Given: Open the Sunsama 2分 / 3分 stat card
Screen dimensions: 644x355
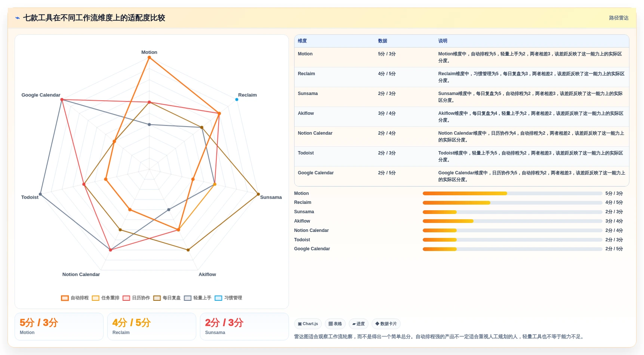Looking at the screenshot, I should point(244,327).
